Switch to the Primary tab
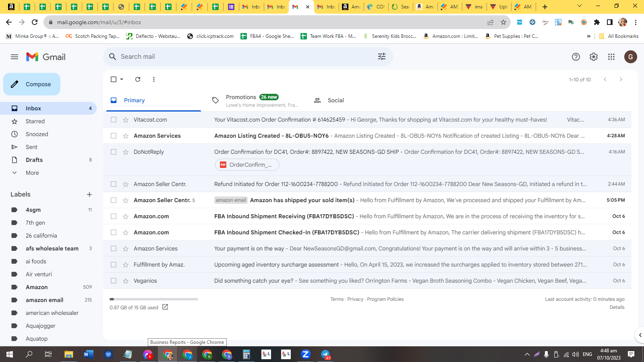Image resolution: width=644 pixels, height=362 pixels. pyautogui.click(x=153, y=100)
